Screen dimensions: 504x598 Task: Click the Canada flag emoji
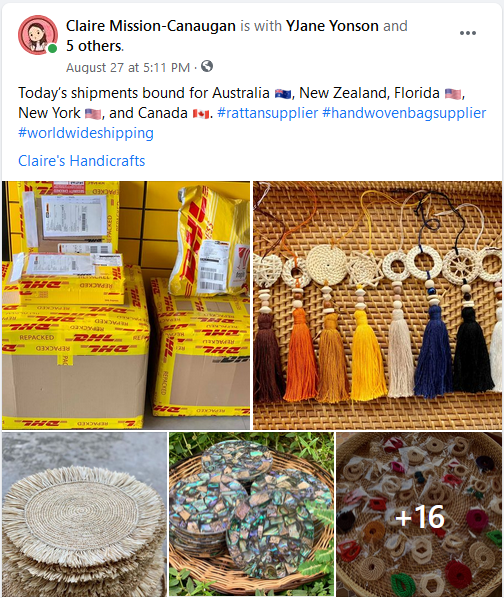(x=201, y=114)
